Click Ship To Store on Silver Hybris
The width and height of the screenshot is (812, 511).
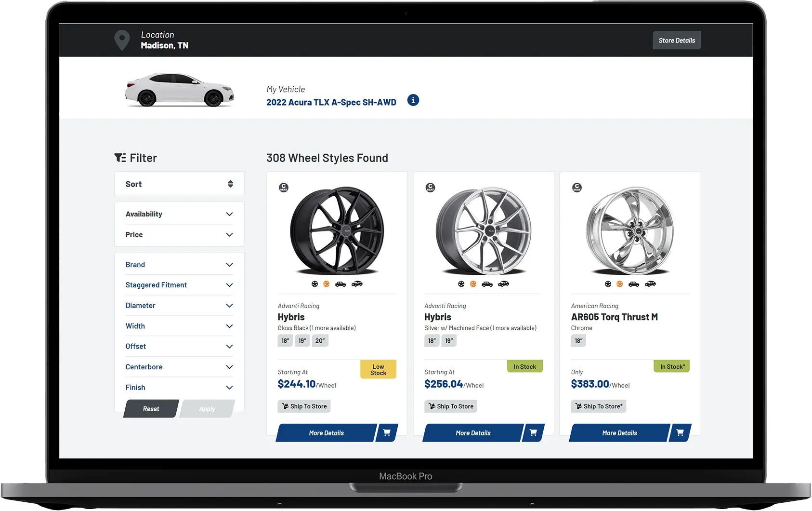pyautogui.click(x=451, y=406)
